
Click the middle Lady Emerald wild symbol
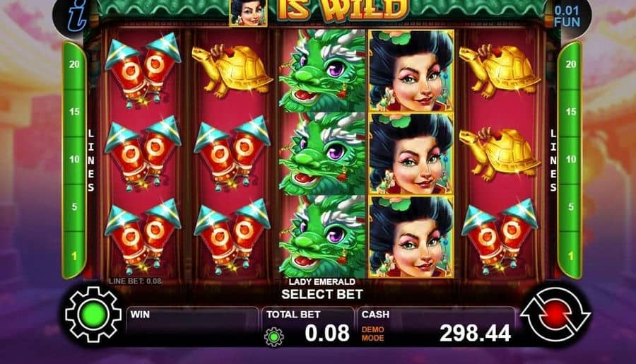pyautogui.click(x=411, y=154)
